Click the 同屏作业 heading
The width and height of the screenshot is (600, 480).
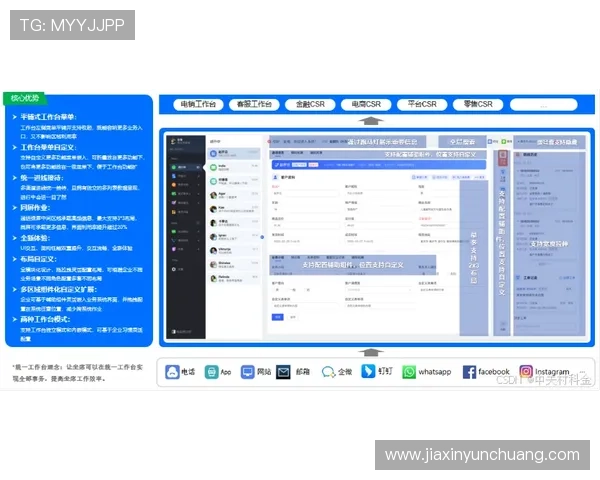pos(35,207)
